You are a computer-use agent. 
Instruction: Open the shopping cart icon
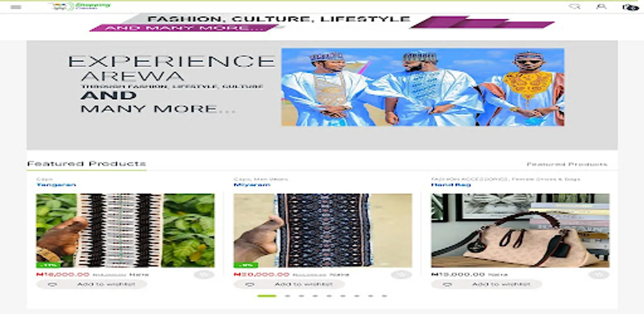click(x=630, y=7)
